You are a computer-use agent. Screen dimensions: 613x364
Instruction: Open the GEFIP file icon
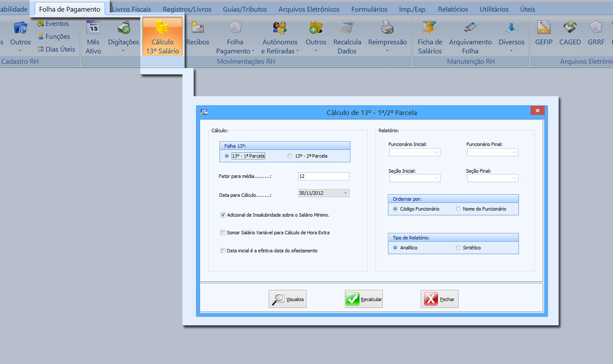coord(544,27)
